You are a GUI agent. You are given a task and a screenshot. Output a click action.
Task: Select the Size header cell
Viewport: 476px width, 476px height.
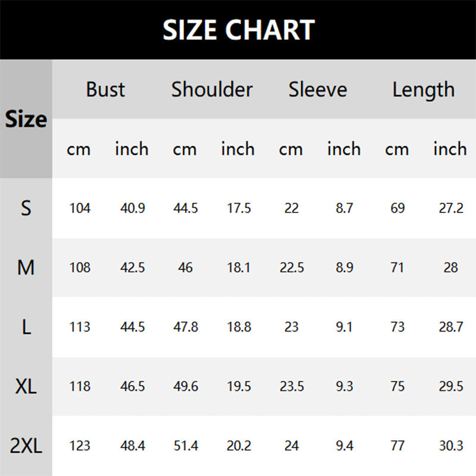26,118
